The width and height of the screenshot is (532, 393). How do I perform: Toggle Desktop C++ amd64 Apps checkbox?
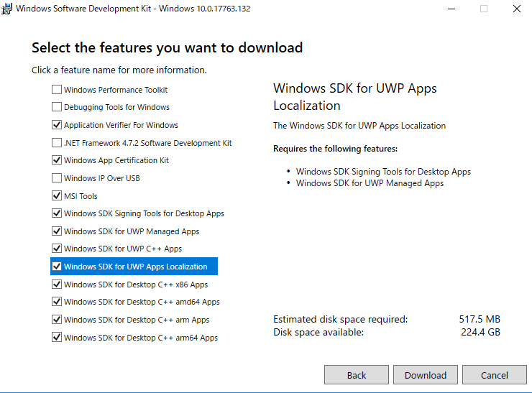point(57,302)
